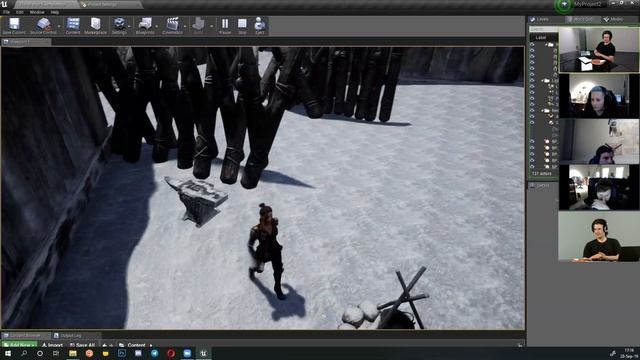
Task: Click the top webcam tile, man standing
Action: 598,50
